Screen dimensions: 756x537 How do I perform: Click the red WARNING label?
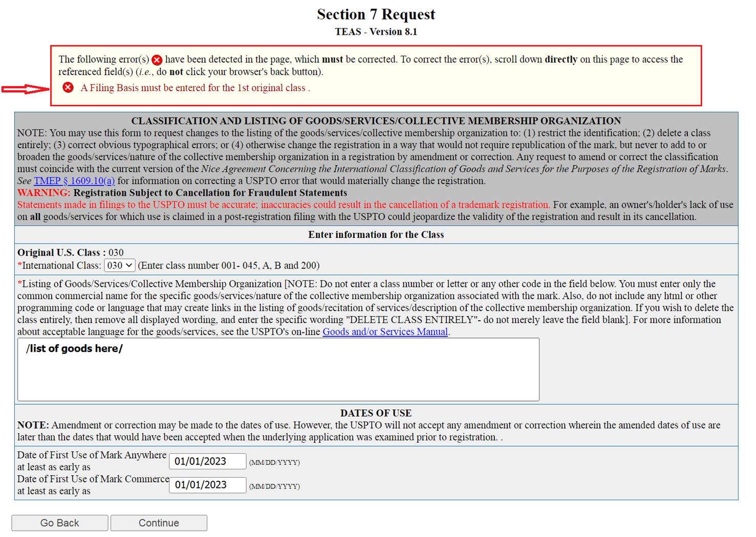[44, 193]
